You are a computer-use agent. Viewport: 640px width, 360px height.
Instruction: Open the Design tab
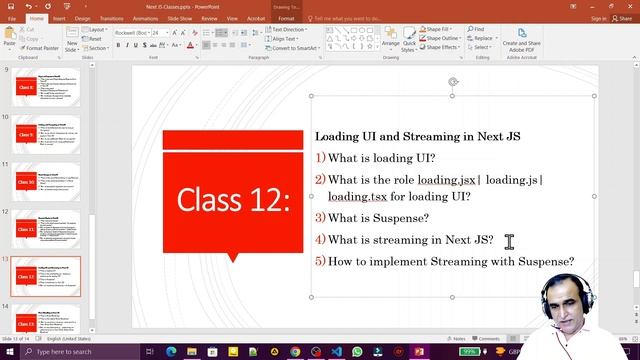point(82,19)
